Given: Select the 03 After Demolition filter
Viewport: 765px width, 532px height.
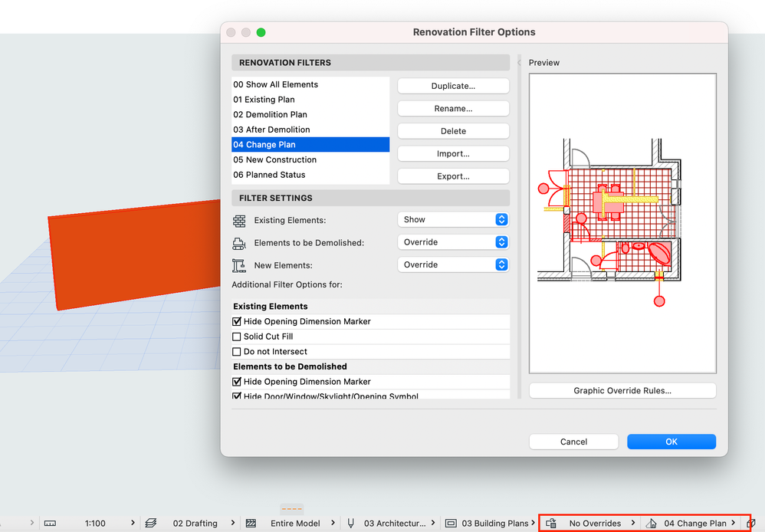Looking at the screenshot, I should point(310,130).
